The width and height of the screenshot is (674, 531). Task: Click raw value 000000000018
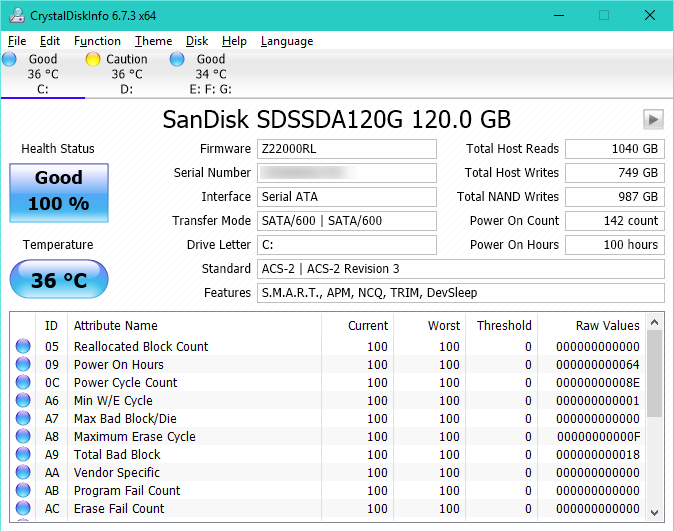(x=597, y=454)
